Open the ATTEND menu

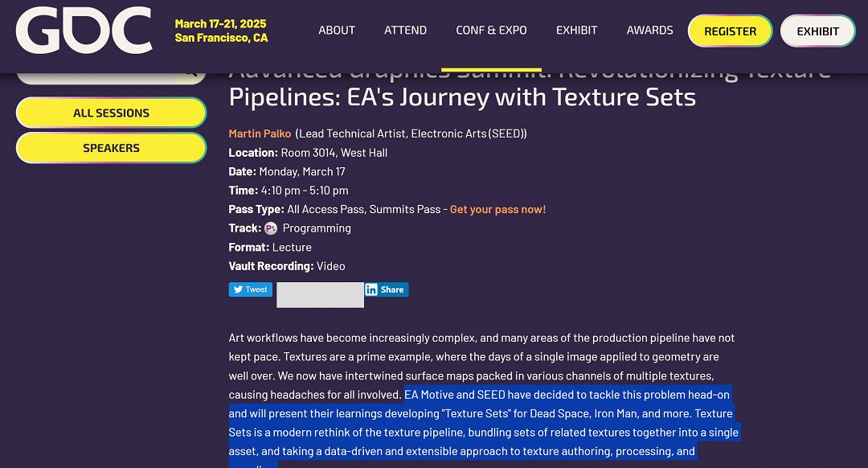point(405,31)
